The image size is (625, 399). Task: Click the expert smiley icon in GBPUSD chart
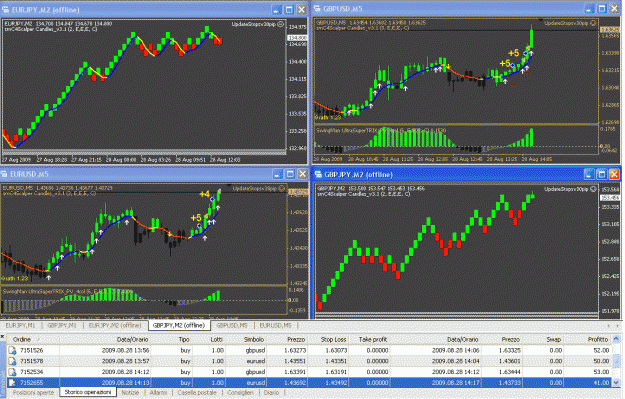(x=593, y=23)
